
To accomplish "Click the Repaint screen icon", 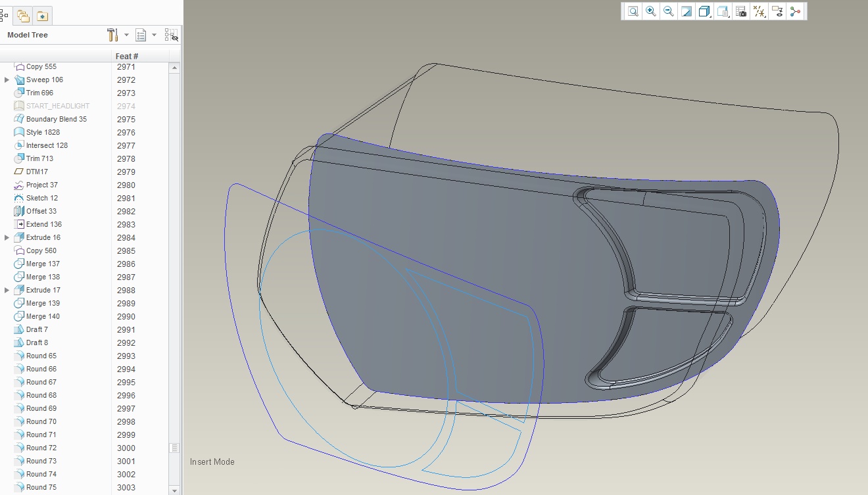I will [x=687, y=11].
